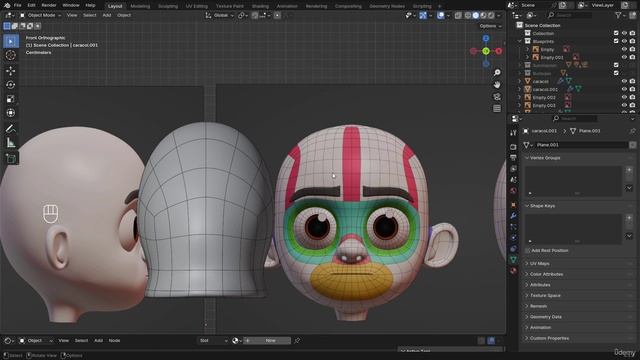Enable the Add Rest Position checkbox
The image size is (640, 360).
(528, 250)
